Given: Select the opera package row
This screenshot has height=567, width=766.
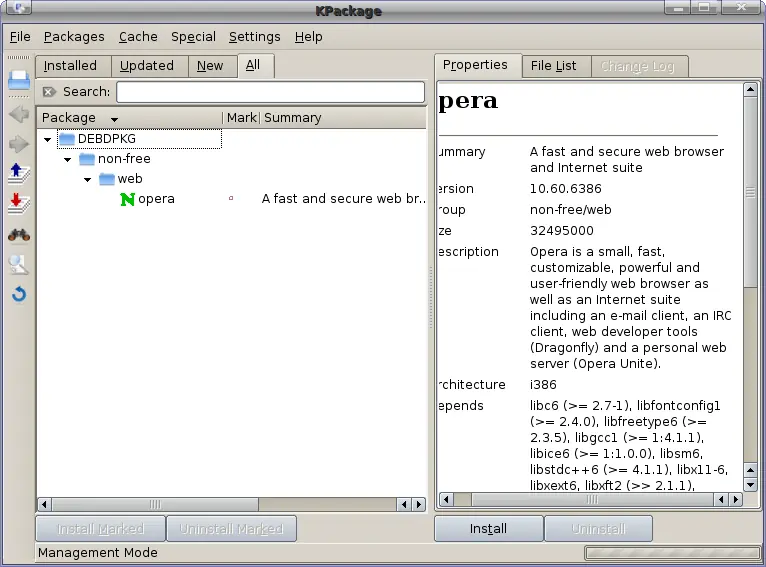Looking at the screenshot, I should coord(232,199).
